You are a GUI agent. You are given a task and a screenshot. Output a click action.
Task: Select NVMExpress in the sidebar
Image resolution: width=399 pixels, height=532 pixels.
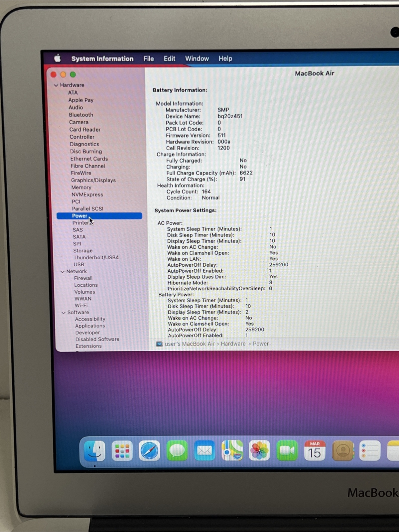87,195
